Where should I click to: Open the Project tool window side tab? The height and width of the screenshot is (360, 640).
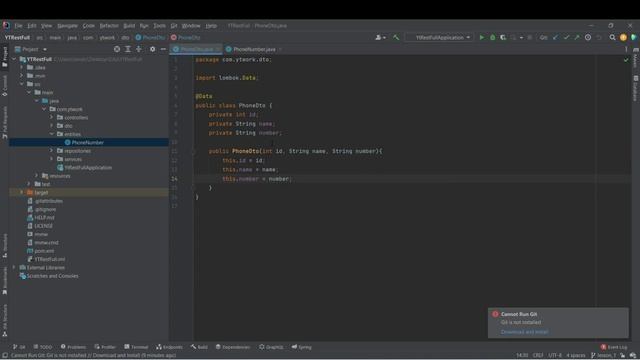click(4, 56)
